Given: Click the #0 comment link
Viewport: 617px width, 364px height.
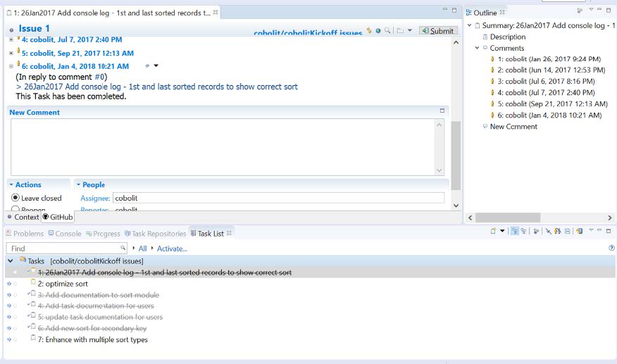Looking at the screenshot, I should pos(100,77).
